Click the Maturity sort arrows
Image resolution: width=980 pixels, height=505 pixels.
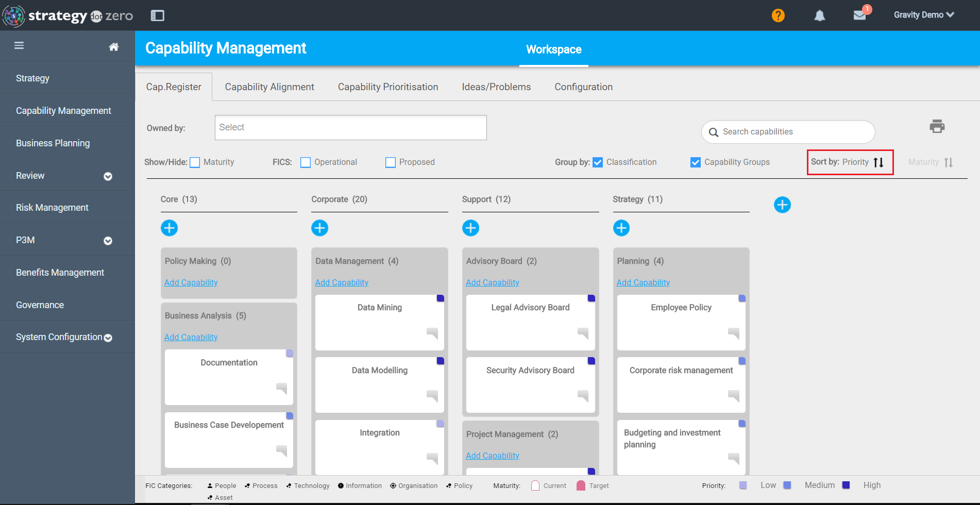(948, 162)
